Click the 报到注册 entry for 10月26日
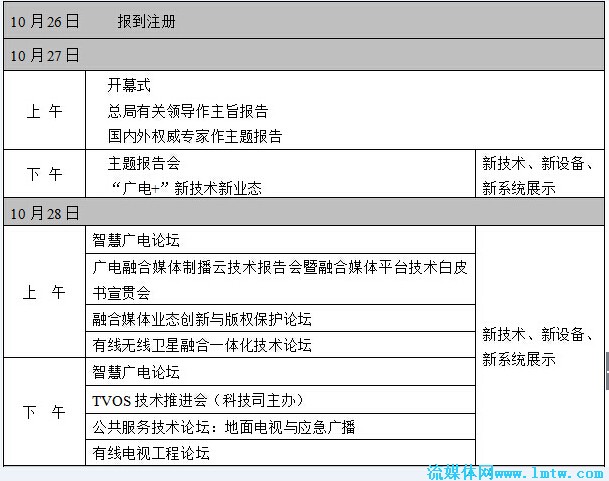The height and width of the screenshot is (481, 609). [x=146, y=21]
